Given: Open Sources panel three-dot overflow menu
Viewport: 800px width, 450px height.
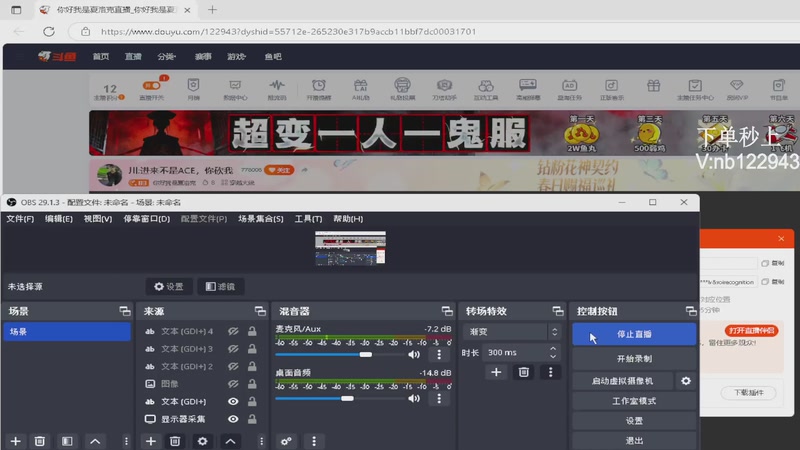Looking at the screenshot, I should (261, 441).
